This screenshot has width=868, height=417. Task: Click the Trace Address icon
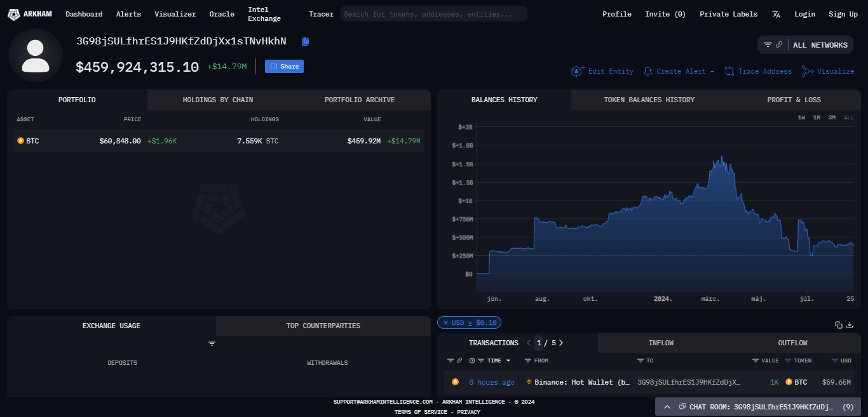(729, 71)
